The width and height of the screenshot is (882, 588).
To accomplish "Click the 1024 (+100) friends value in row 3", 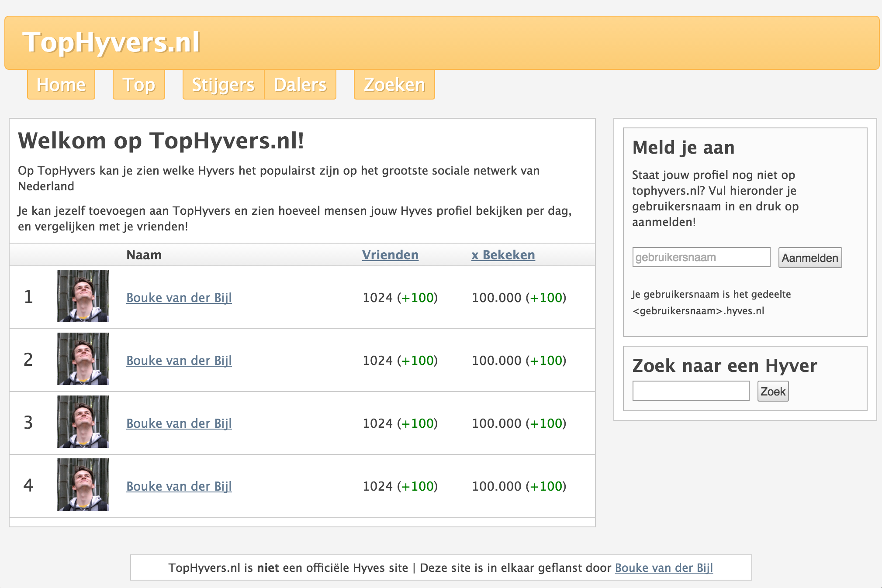I will 400,423.
